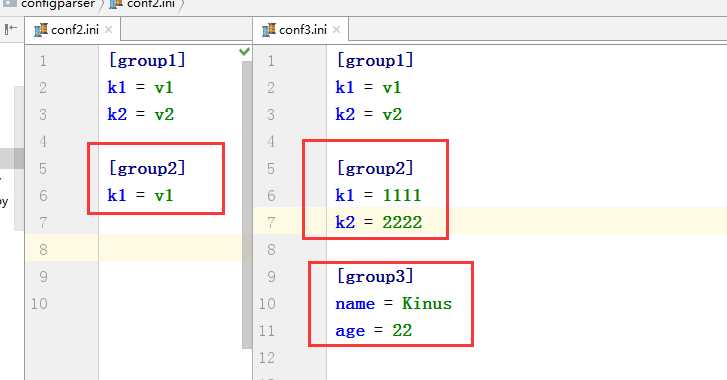Switch to the conf2.ini editor tab
727x380 pixels.
point(73,30)
